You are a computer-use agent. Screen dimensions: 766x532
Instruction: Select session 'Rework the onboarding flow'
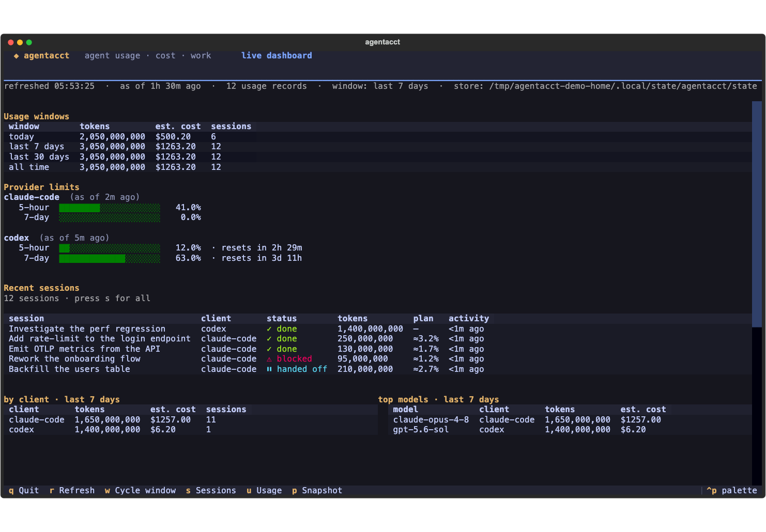(378, 359)
